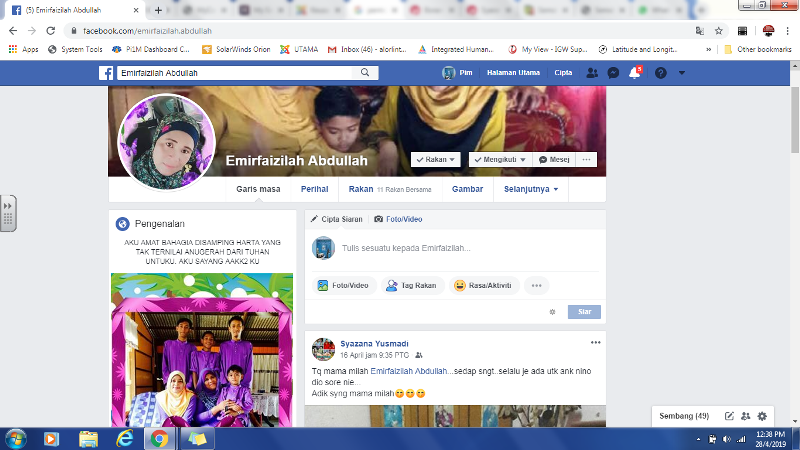This screenshot has width=800, height=450.
Task: Toggle the Rakan friend status button
Action: (x=436, y=160)
